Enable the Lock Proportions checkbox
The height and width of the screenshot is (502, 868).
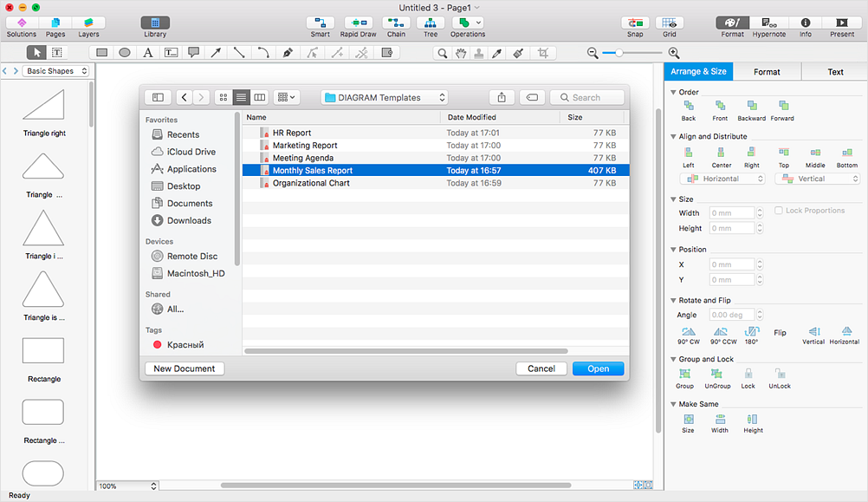(x=778, y=211)
